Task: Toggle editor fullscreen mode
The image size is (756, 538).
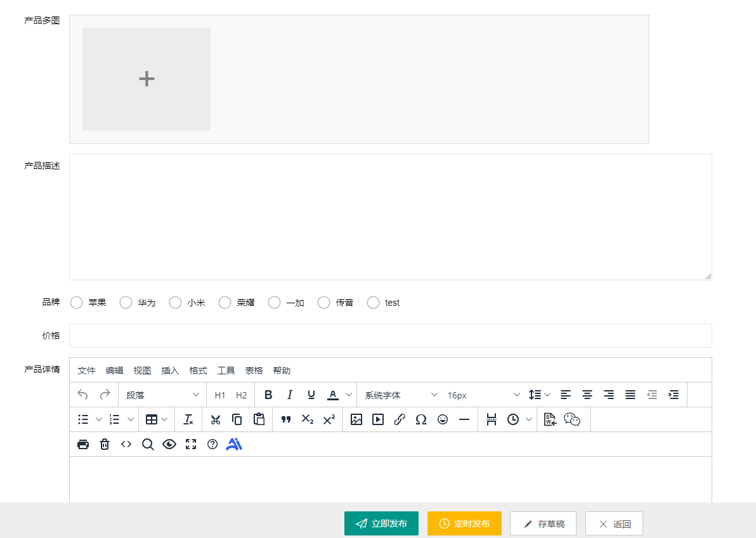Action: (191, 444)
